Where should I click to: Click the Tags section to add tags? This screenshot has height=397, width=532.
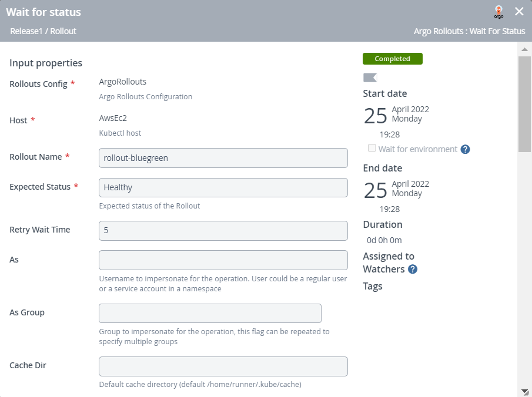[x=373, y=286]
